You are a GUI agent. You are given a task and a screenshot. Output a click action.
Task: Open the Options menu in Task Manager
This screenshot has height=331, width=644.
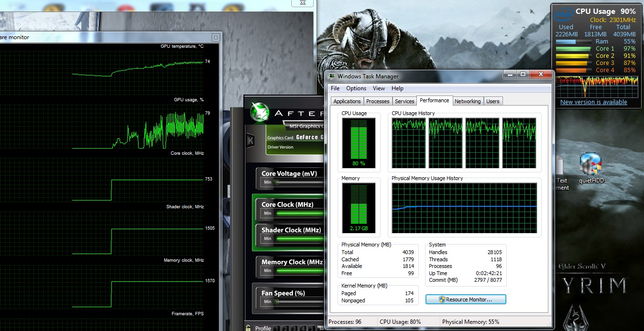[356, 88]
